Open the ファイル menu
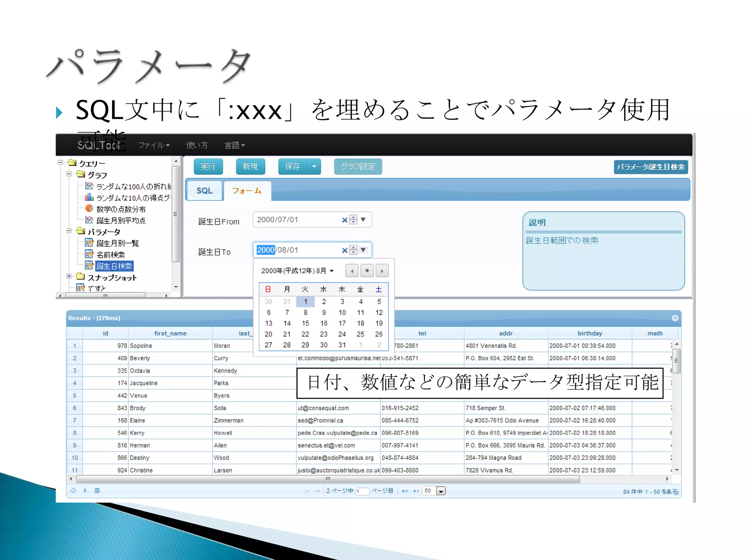 pos(154,145)
